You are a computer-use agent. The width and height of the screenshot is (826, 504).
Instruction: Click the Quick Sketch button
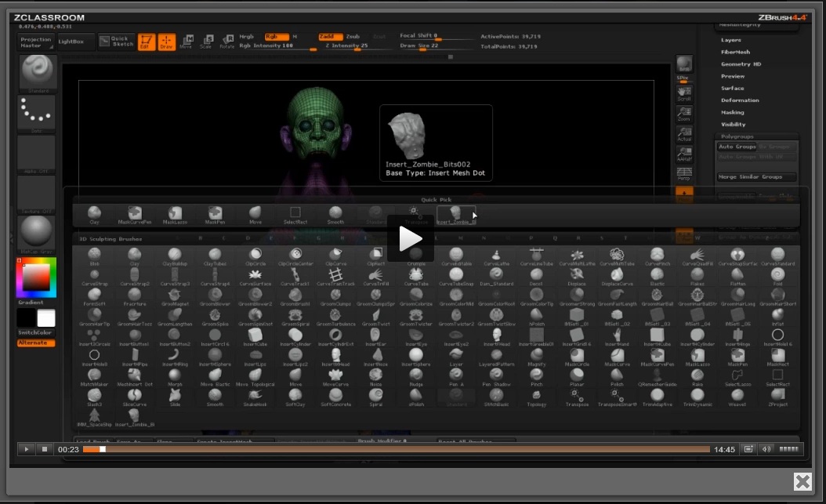pyautogui.click(x=117, y=42)
